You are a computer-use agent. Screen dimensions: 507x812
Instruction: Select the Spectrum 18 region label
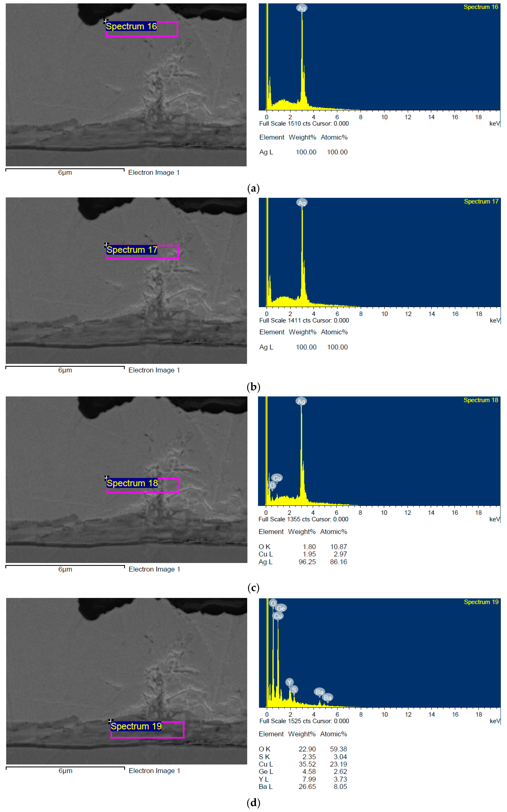[132, 483]
